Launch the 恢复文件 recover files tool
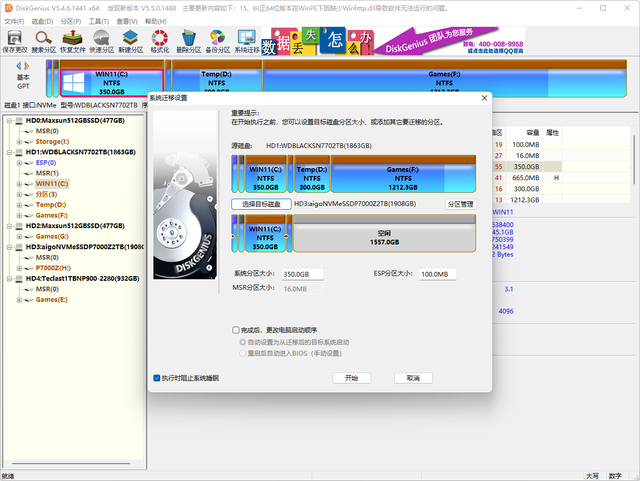 point(73,42)
